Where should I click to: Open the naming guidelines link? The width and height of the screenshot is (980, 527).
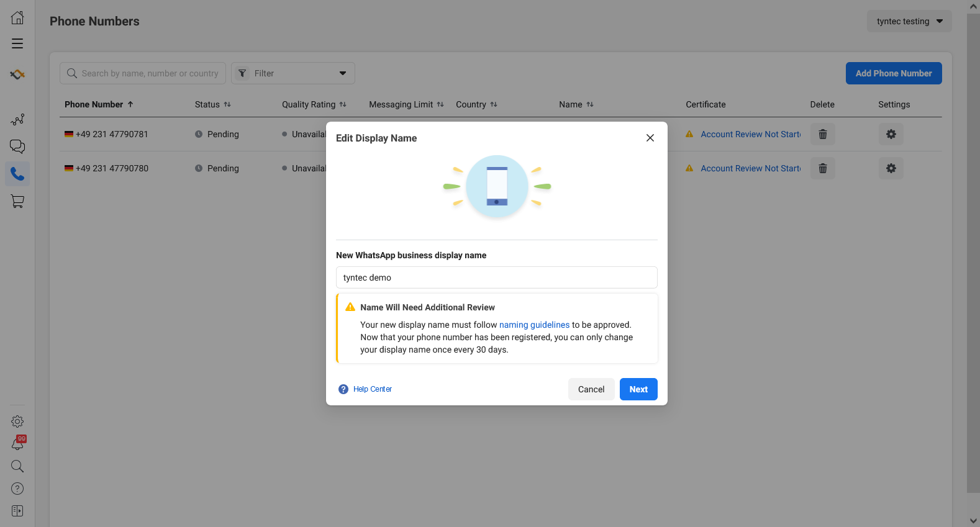pyautogui.click(x=534, y=325)
